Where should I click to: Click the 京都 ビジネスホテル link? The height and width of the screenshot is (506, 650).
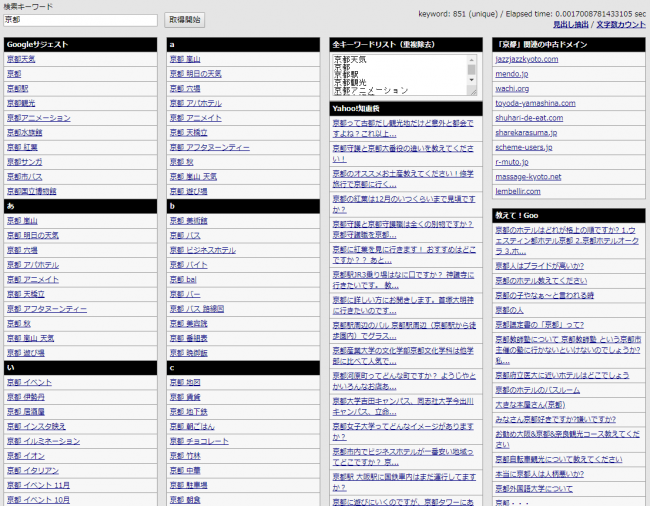tap(203, 250)
